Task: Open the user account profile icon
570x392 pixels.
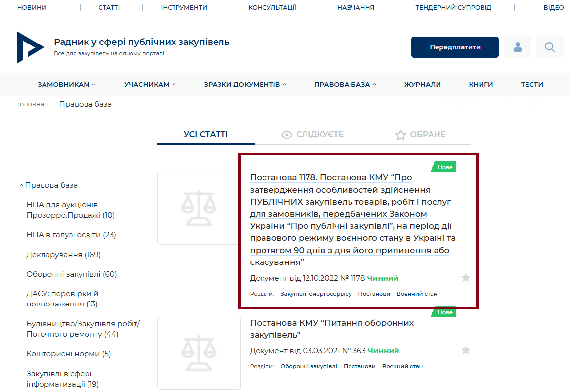Action: pyautogui.click(x=518, y=47)
